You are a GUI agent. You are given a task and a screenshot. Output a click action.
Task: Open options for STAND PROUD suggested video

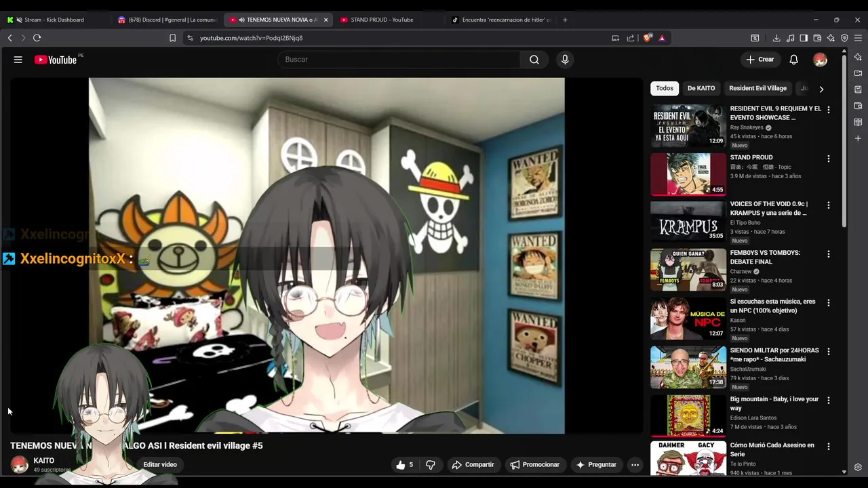828,159
